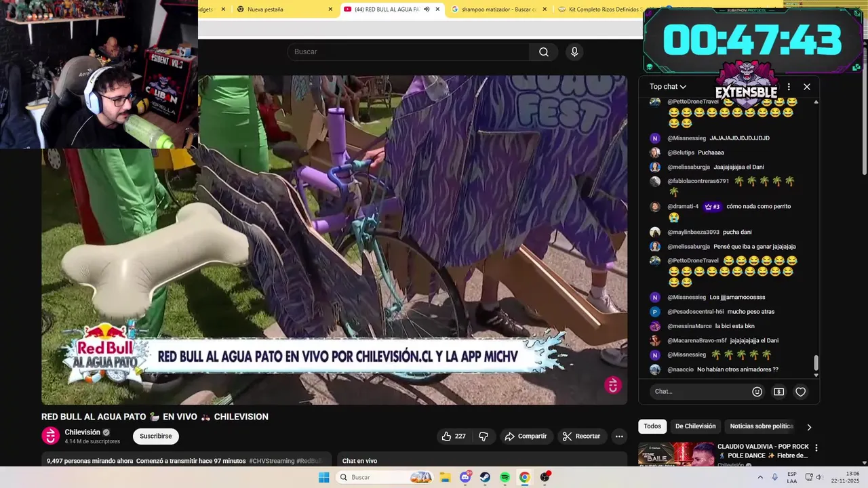This screenshot has width=868, height=488.
Task: Click the Chat en vivo section header
Action: tap(359, 461)
